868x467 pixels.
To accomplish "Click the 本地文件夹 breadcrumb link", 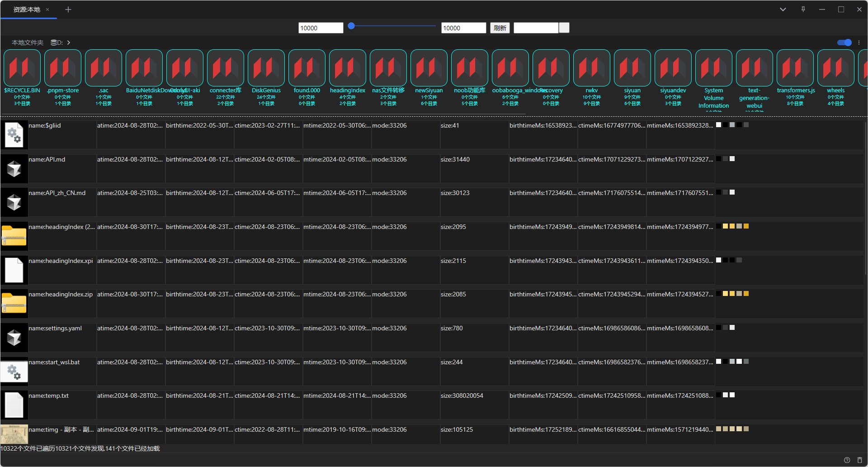I will [28, 43].
